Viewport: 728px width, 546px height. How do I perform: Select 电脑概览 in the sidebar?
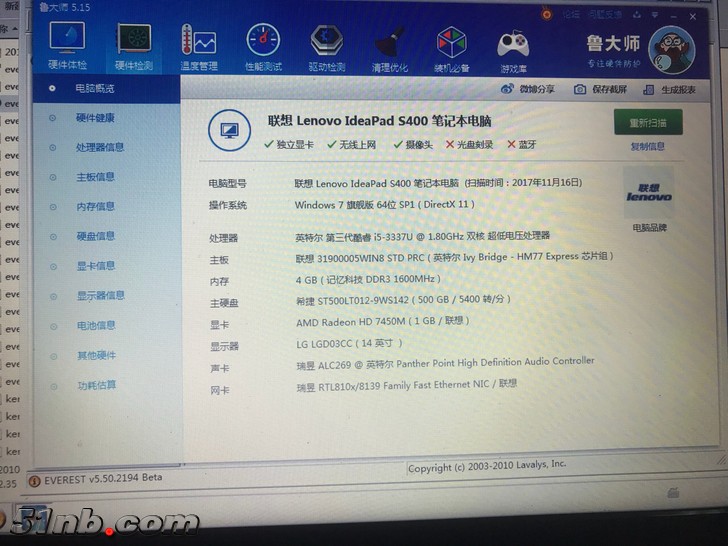(x=95, y=88)
